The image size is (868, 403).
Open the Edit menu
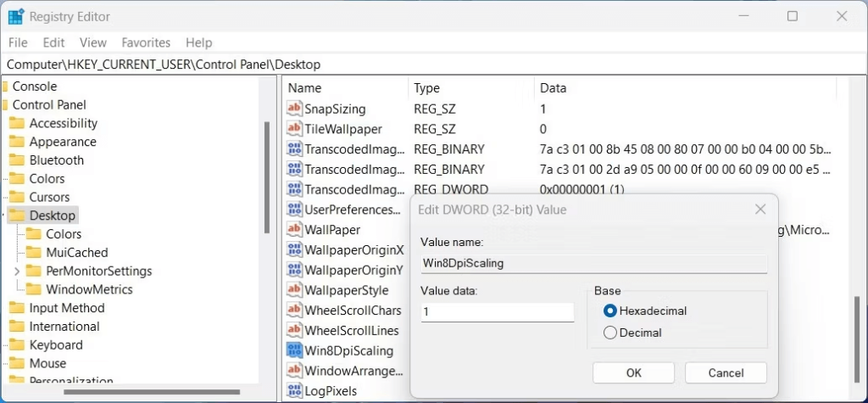point(53,42)
